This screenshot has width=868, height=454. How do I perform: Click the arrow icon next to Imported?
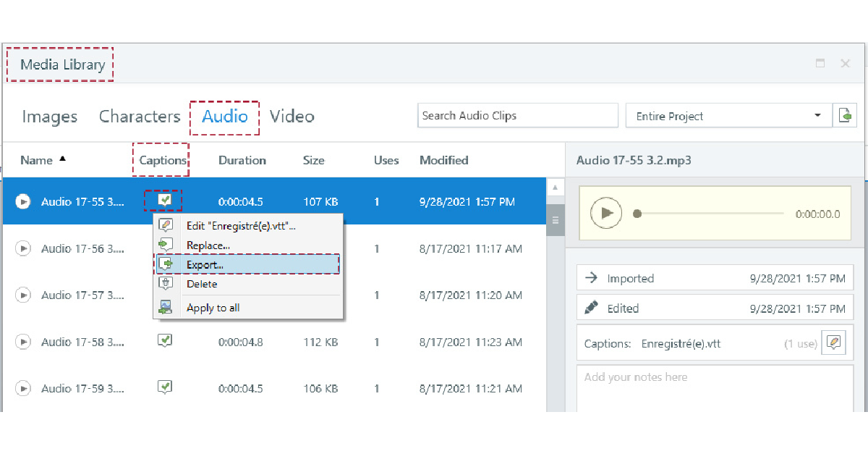pyautogui.click(x=591, y=278)
